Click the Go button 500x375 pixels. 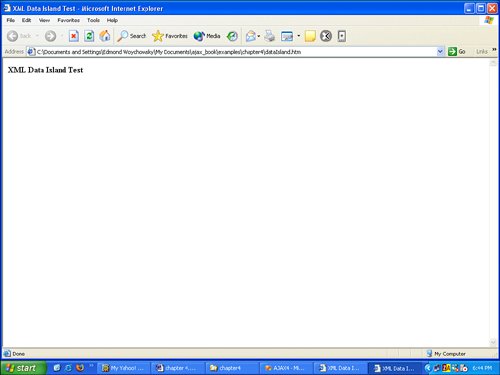click(457, 51)
